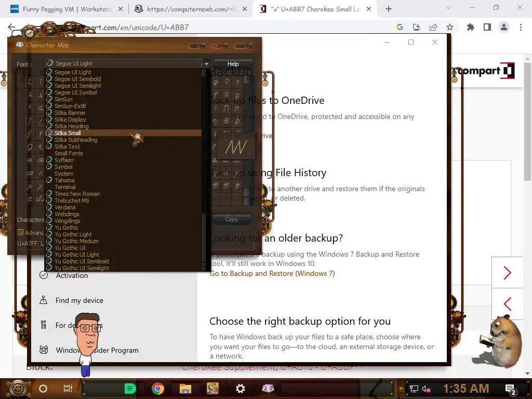Open Activation in Settings sidebar
The image size is (532, 399).
coord(72,275)
